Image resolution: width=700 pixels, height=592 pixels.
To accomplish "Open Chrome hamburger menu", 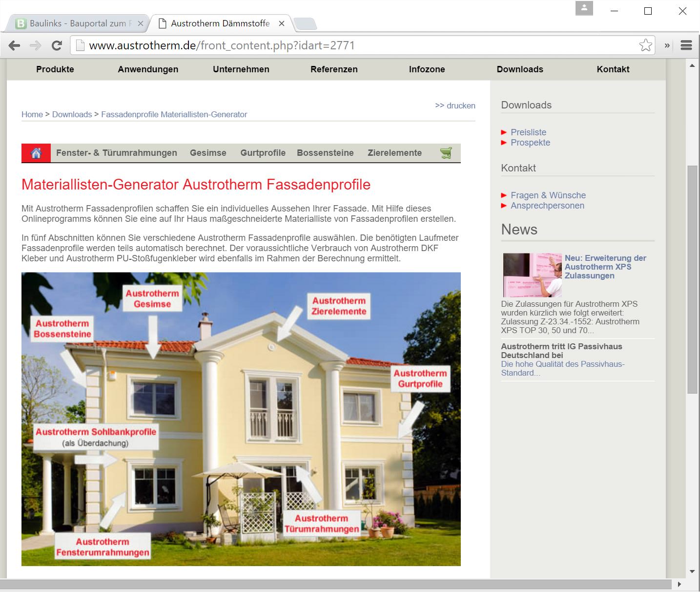I will [686, 45].
